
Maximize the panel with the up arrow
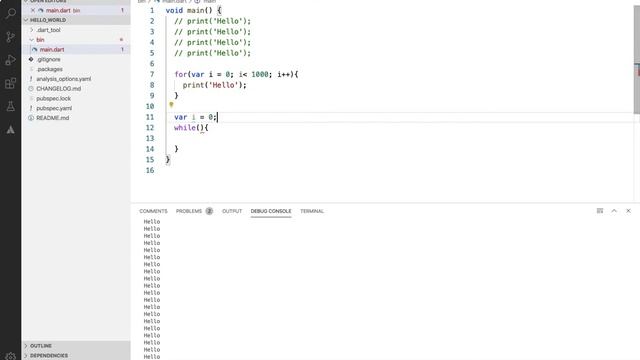614,211
